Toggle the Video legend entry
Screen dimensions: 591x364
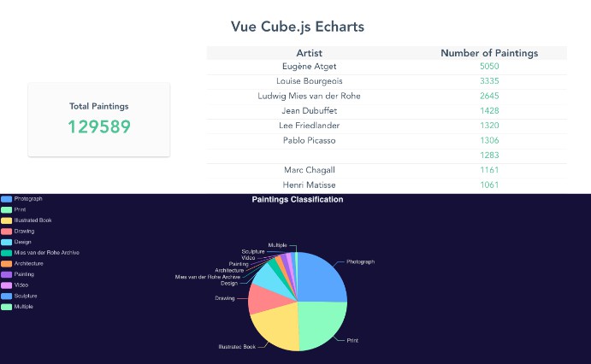coord(7,285)
